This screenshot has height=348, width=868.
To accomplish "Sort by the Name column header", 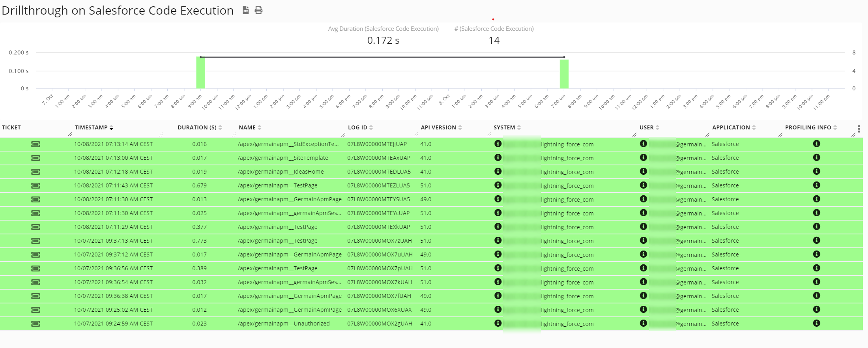I will (x=247, y=127).
